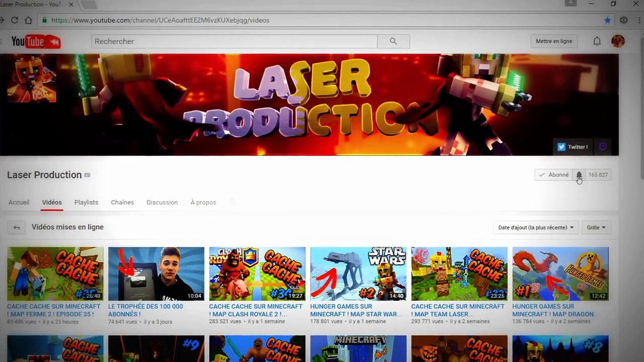Click the '293 771 vues' view count

(428, 322)
